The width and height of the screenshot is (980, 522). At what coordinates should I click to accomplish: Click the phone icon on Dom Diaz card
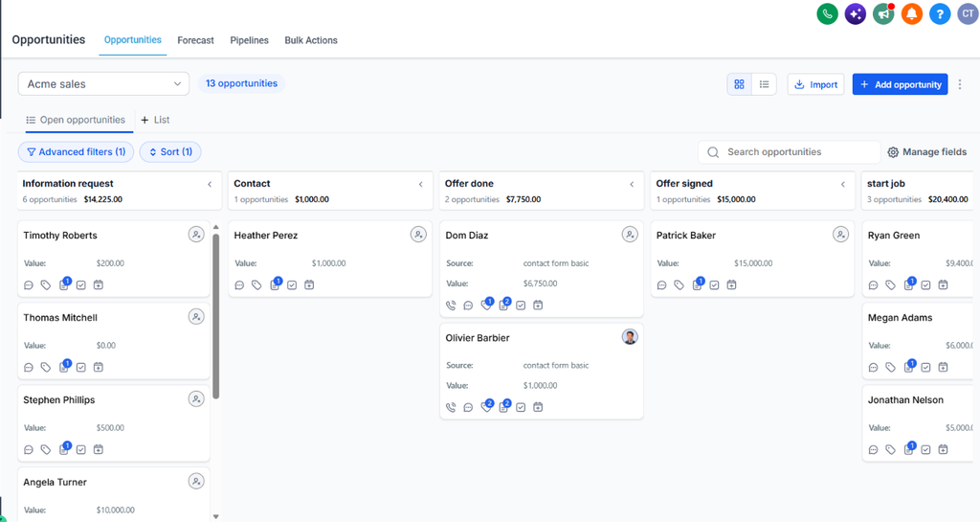[x=451, y=306]
